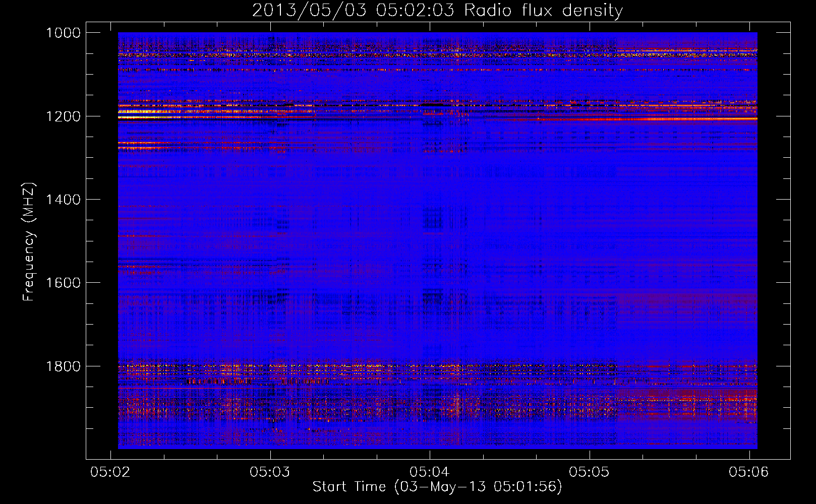Select the 1600 frequency axis label

point(63,283)
